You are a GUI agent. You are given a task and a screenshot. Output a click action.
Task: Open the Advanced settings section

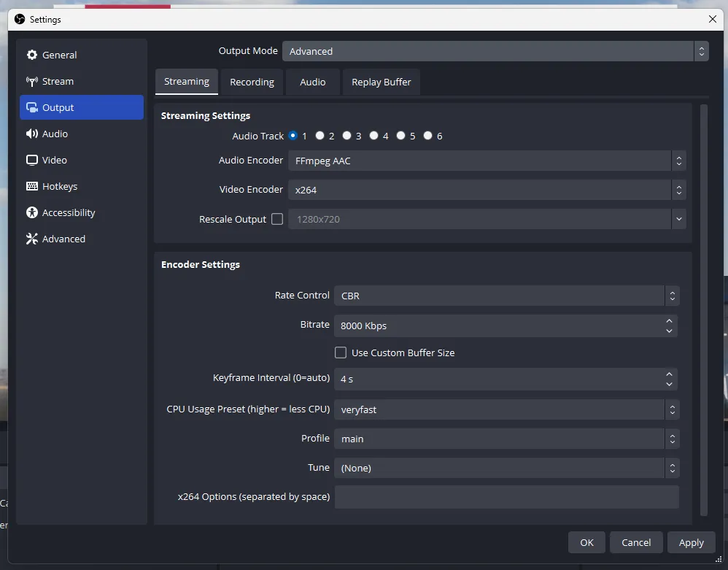(32, 239)
